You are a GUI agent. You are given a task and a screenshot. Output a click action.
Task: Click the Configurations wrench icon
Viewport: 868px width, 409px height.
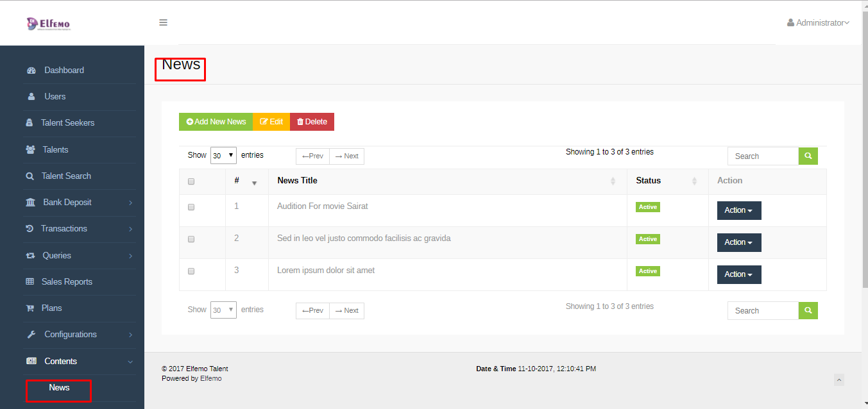(x=31, y=335)
